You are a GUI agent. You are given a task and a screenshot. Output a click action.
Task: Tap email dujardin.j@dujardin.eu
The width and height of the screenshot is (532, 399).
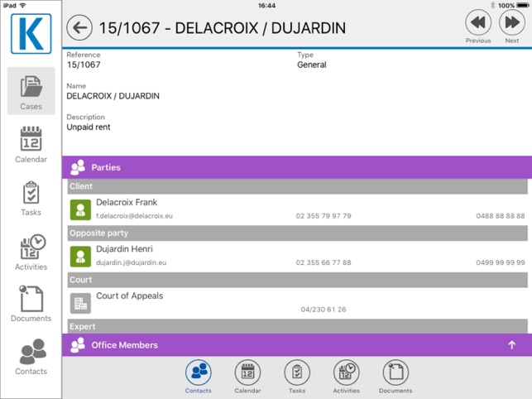click(132, 262)
